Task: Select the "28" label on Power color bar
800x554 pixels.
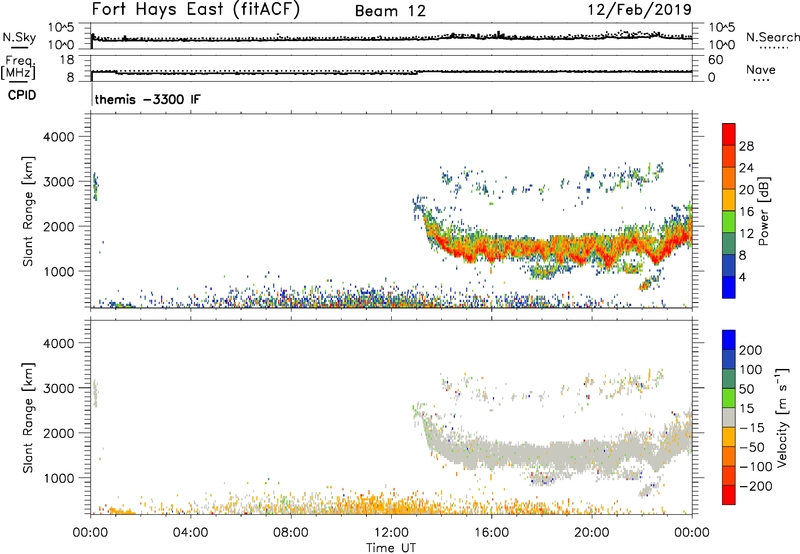Action: coord(746,146)
